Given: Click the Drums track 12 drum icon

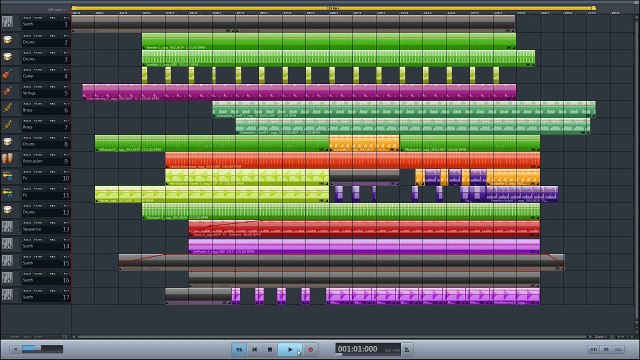Looking at the screenshot, I should point(7,209).
